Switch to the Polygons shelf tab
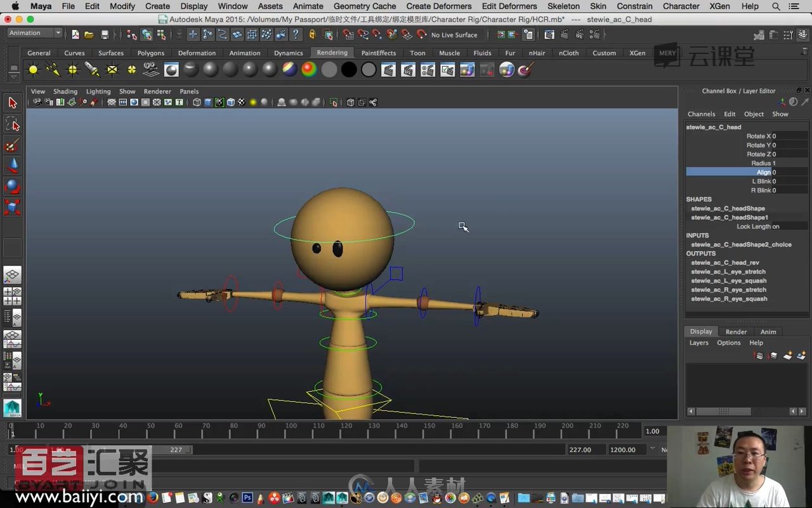The width and height of the screenshot is (812, 508). tap(150, 53)
